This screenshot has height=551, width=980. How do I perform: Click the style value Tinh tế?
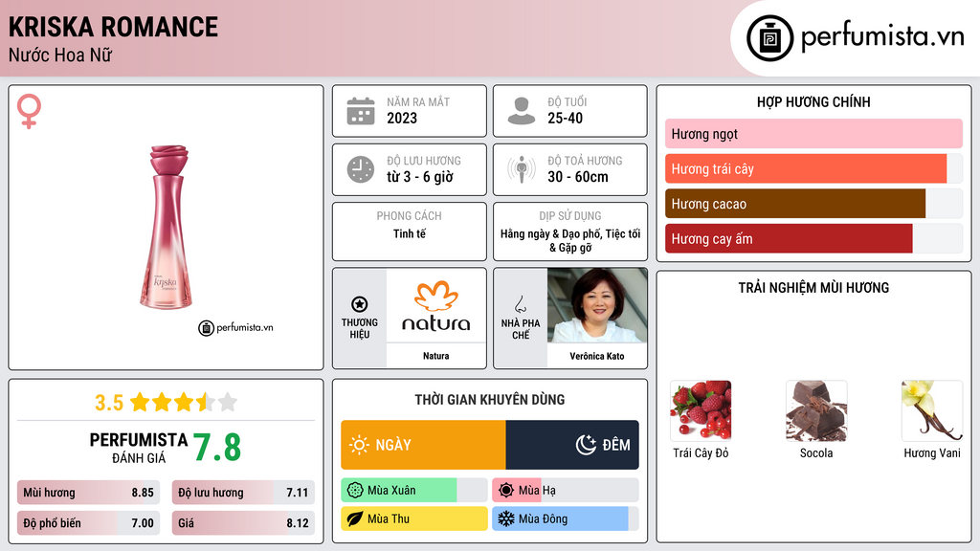pyautogui.click(x=410, y=233)
